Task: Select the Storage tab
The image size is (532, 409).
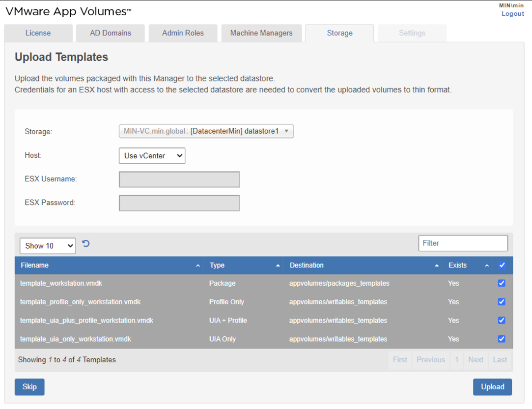Action: coord(339,33)
